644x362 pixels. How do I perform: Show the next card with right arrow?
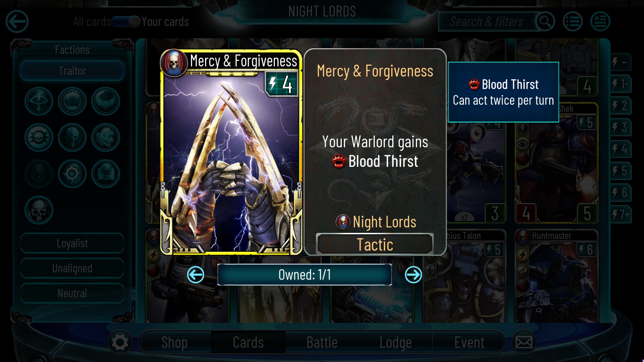click(413, 275)
